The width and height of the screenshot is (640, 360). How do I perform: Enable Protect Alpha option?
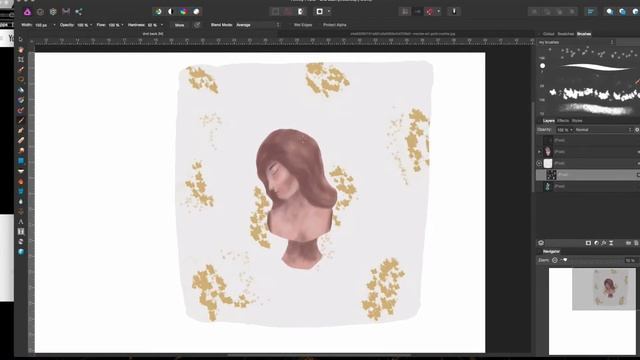[x=335, y=25]
